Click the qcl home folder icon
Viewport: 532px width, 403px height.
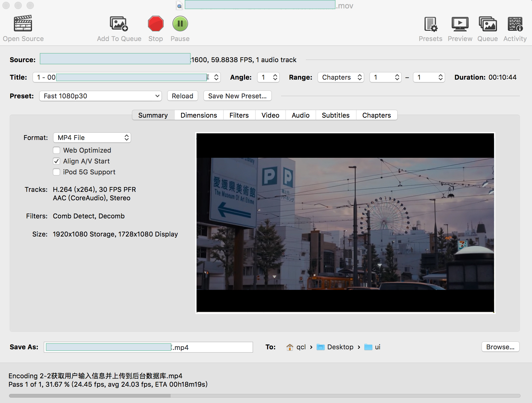pos(290,347)
